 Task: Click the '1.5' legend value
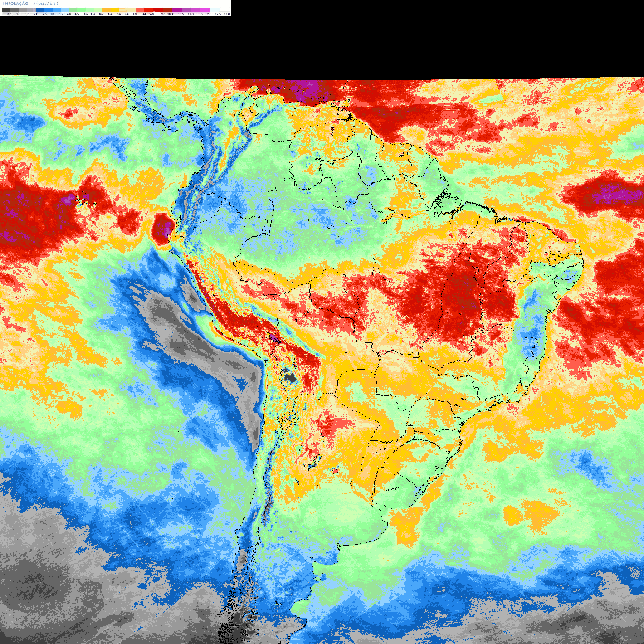27,14
